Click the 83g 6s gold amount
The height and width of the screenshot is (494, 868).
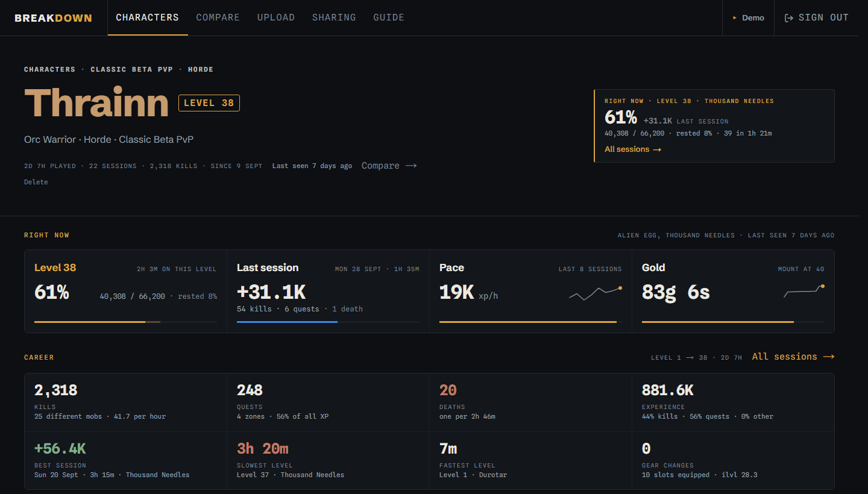[x=676, y=292]
